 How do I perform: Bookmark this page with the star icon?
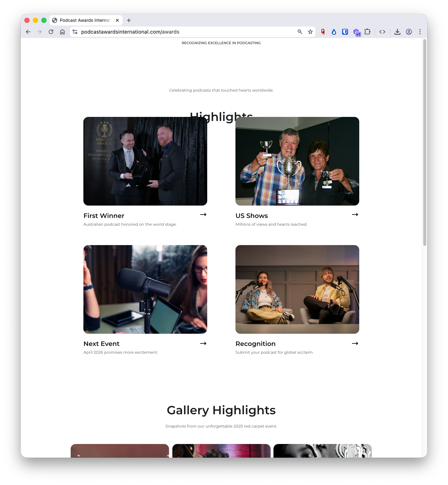coord(310,32)
